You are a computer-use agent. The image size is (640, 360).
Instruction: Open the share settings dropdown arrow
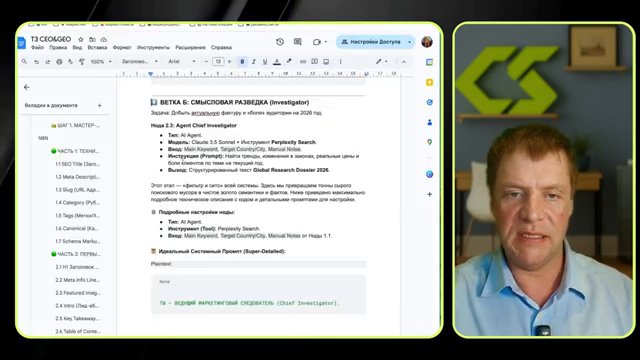pos(409,42)
